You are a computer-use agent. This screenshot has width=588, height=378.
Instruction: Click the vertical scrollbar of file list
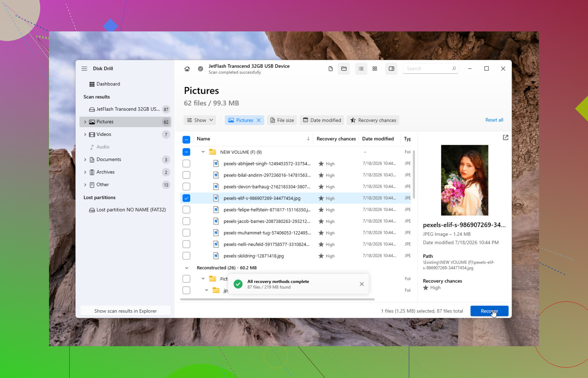414,174
